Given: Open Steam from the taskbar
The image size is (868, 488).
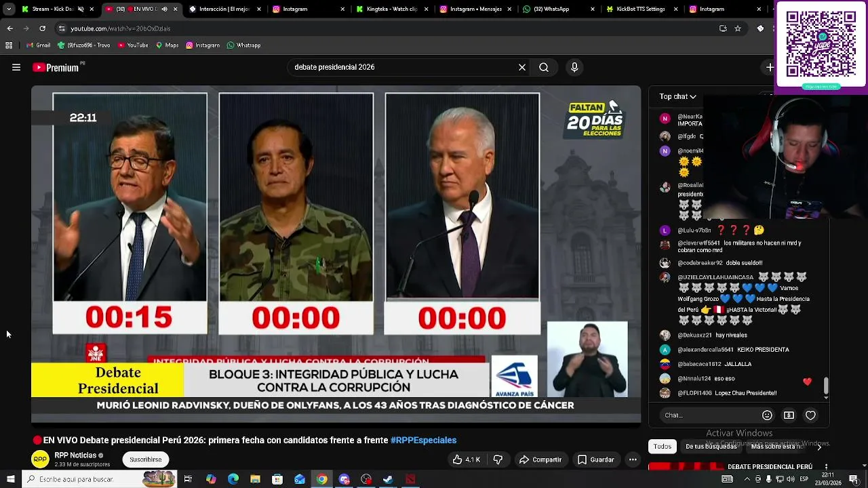Looking at the screenshot, I should click(x=388, y=479).
